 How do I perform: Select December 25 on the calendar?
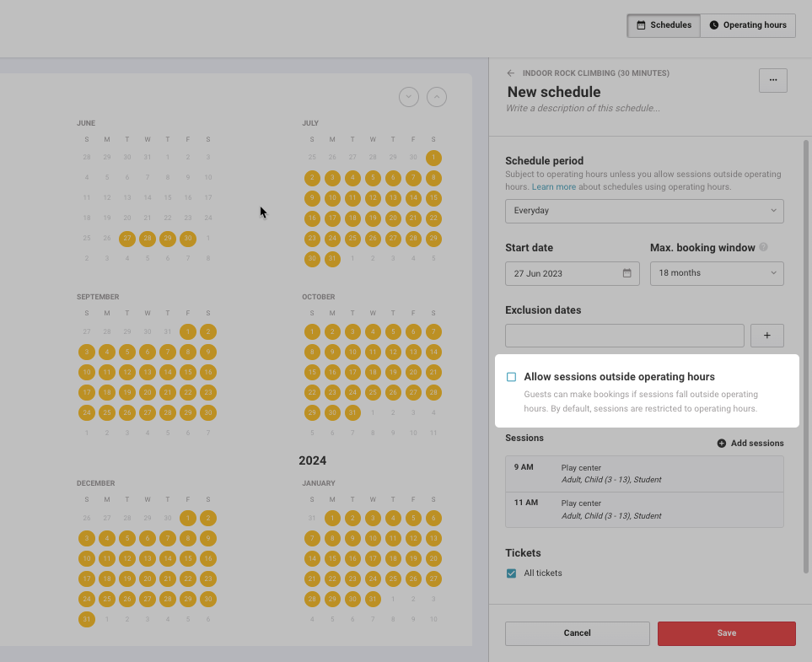(x=107, y=599)
